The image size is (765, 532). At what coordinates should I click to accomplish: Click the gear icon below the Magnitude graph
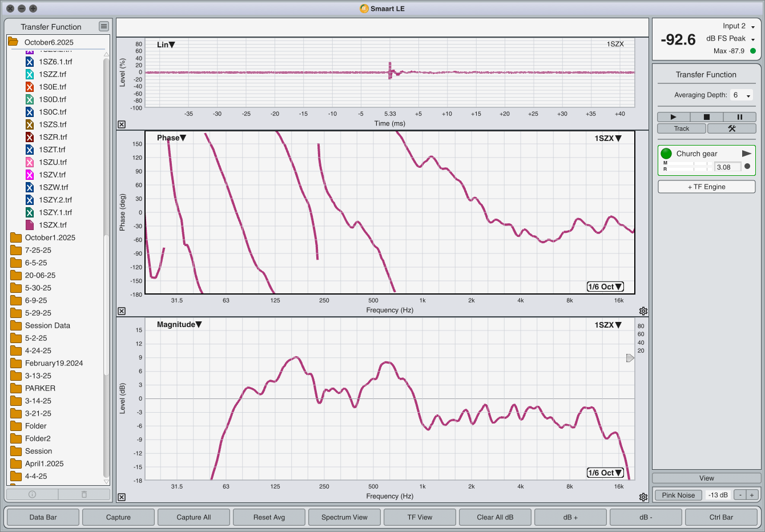click(x=643, y=497)
